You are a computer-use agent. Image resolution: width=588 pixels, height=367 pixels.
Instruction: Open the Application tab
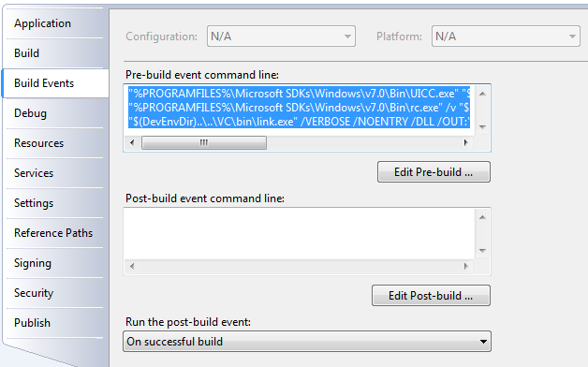54,23
